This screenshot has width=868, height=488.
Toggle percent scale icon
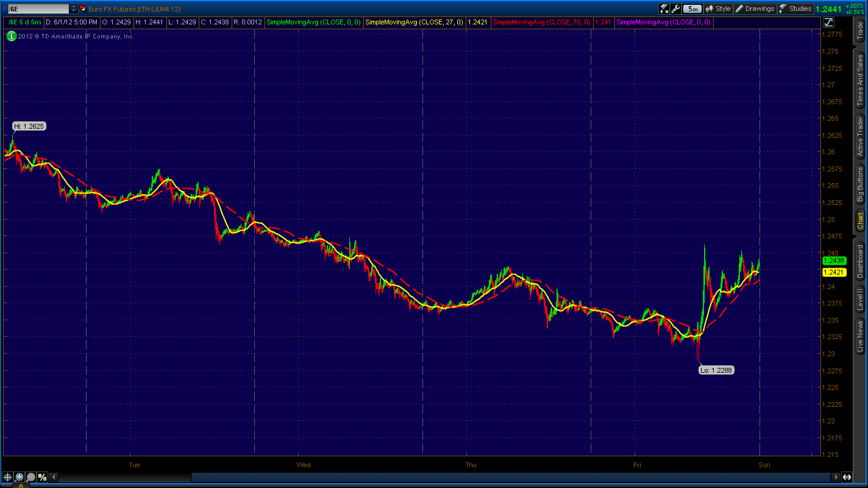[42, 477]
